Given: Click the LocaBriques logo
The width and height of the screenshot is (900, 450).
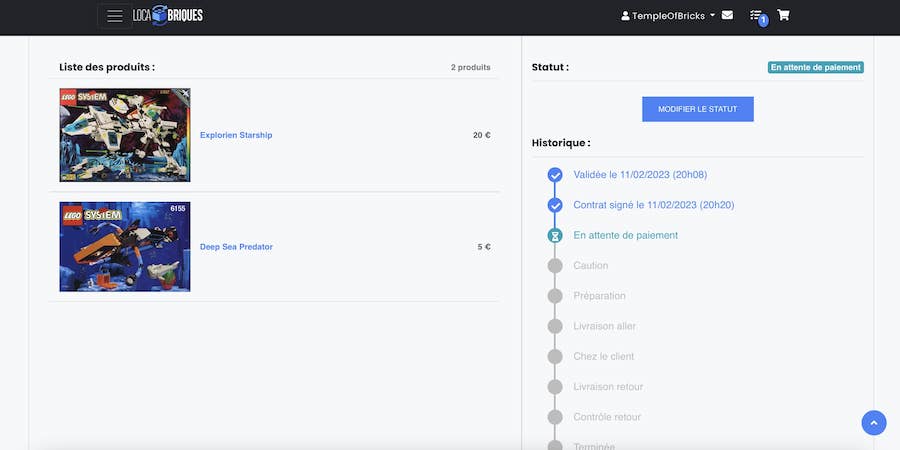Looking at the screenshot, I should click(168, 16).
